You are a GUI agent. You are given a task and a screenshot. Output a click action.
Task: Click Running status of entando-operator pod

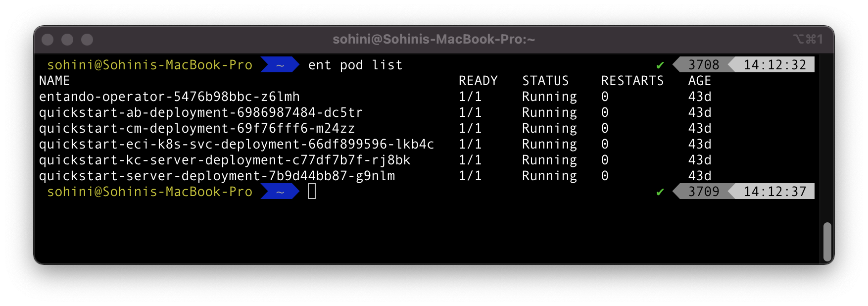[x=549, y=97]
